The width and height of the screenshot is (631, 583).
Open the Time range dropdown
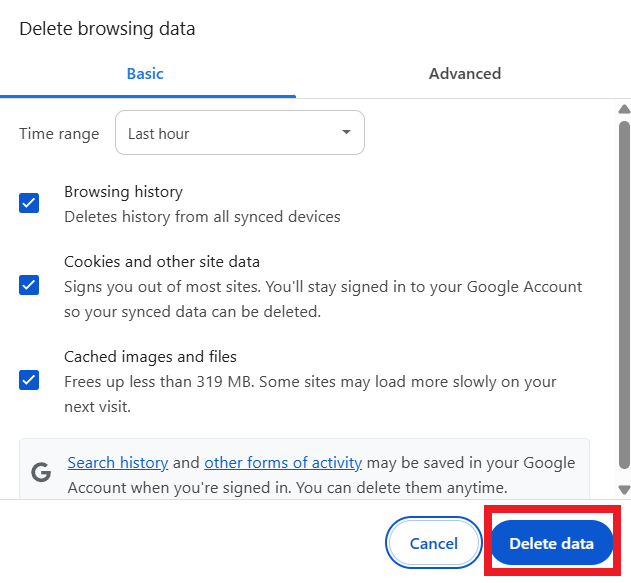240,133
